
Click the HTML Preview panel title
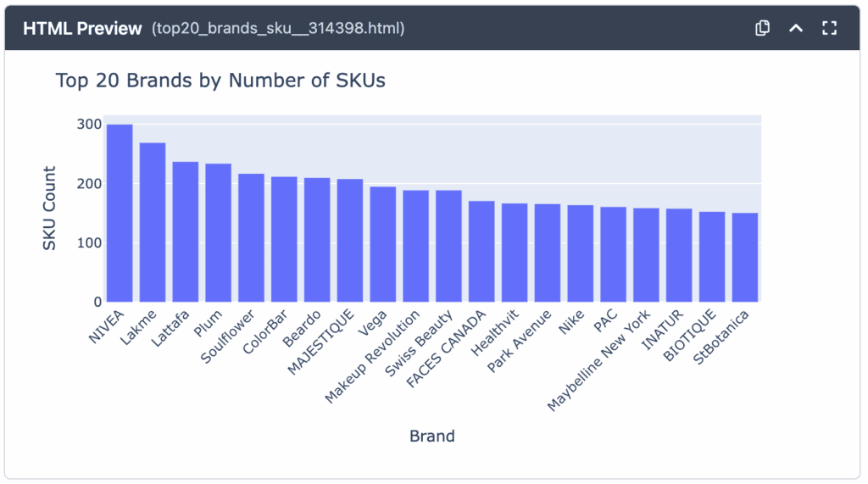click(82, 28)
